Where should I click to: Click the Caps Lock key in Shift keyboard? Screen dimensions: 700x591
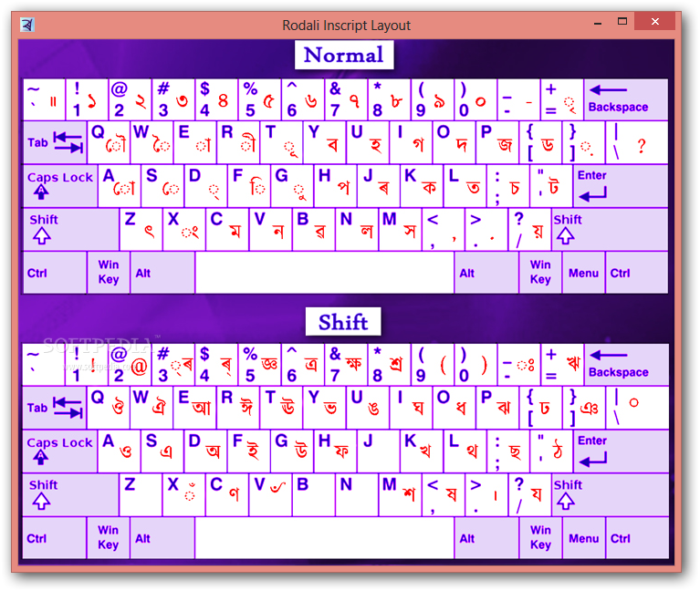[x=60, y=451]
